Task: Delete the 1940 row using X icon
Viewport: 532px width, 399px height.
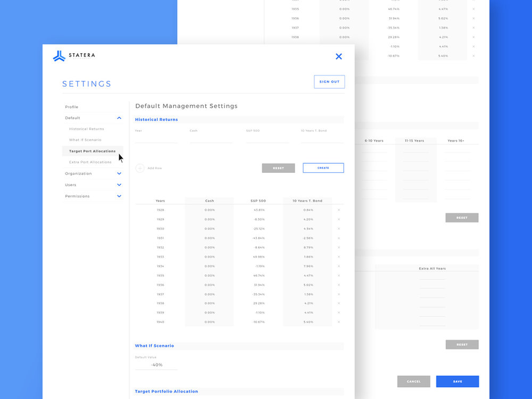Action: point(339,322)
